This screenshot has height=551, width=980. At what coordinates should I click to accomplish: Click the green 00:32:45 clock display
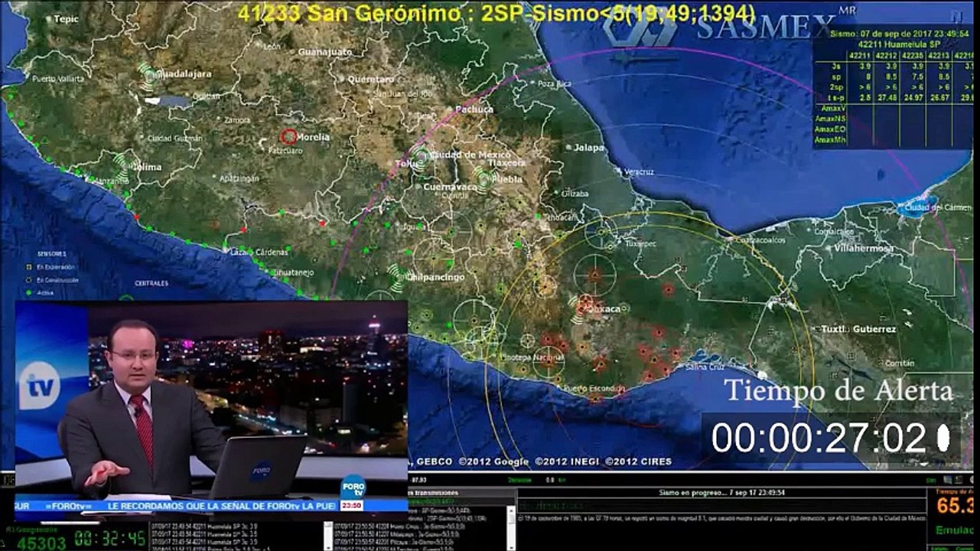[x=111, y=539]
